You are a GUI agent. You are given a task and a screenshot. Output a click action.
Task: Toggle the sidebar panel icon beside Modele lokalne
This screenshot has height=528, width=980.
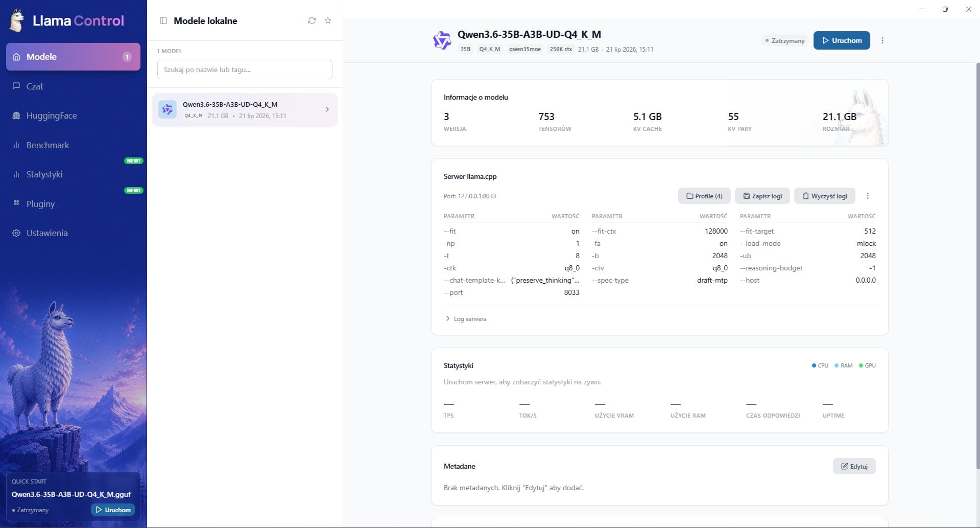(163, 20)
